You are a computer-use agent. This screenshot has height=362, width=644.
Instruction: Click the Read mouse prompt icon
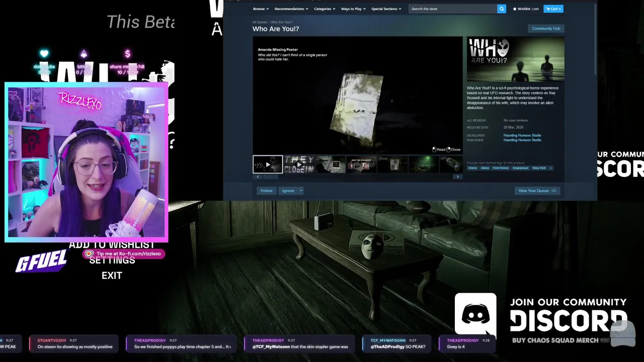434,149
